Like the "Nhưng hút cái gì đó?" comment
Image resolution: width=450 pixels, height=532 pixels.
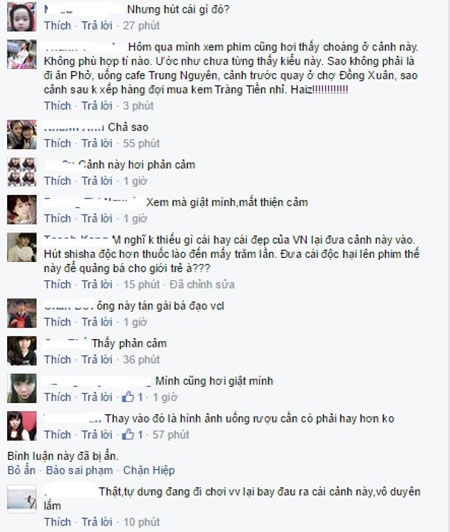(x=58, y=25)
